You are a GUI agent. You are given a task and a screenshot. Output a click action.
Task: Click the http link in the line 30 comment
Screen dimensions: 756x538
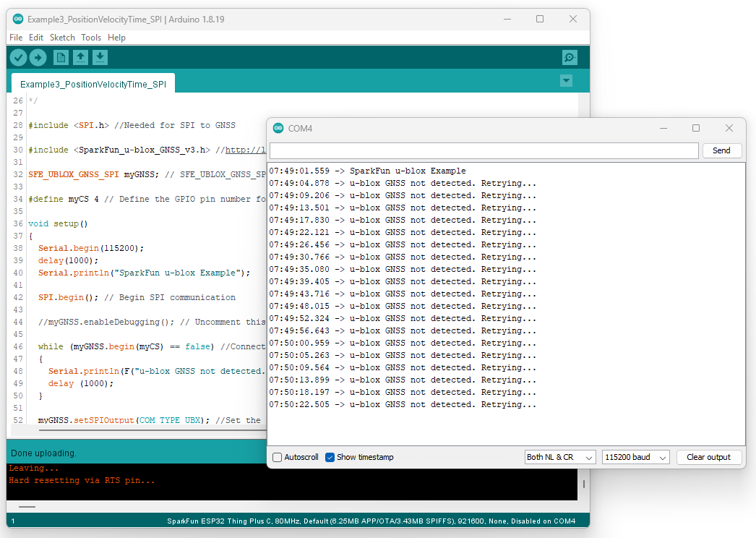coord(246,150)
